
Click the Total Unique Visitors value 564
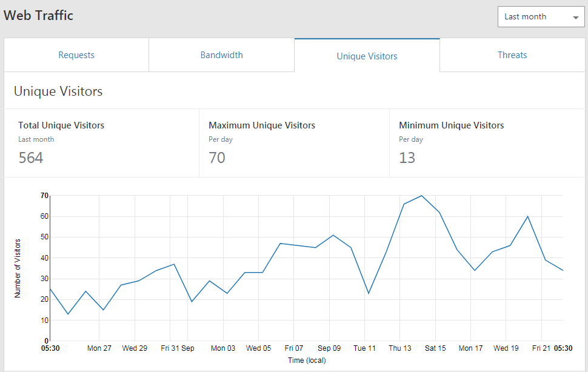coord(31,158)
